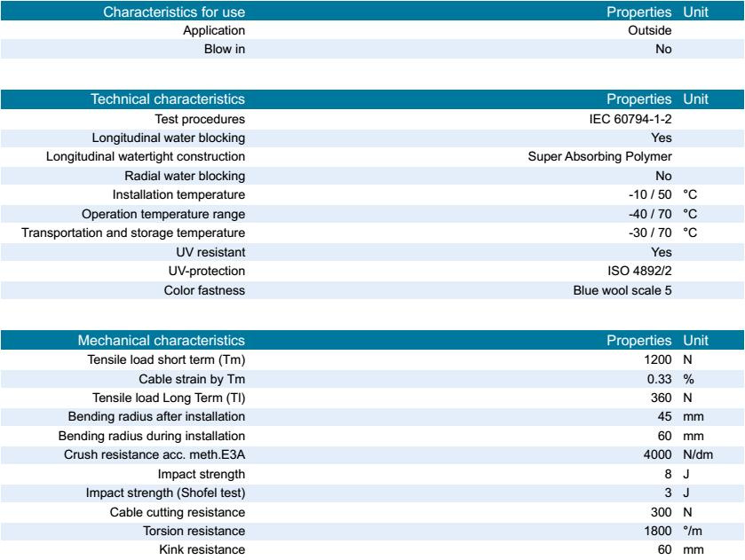Select the value '4000'
Viewport: 745px width, 560px height.
(658, 455)
